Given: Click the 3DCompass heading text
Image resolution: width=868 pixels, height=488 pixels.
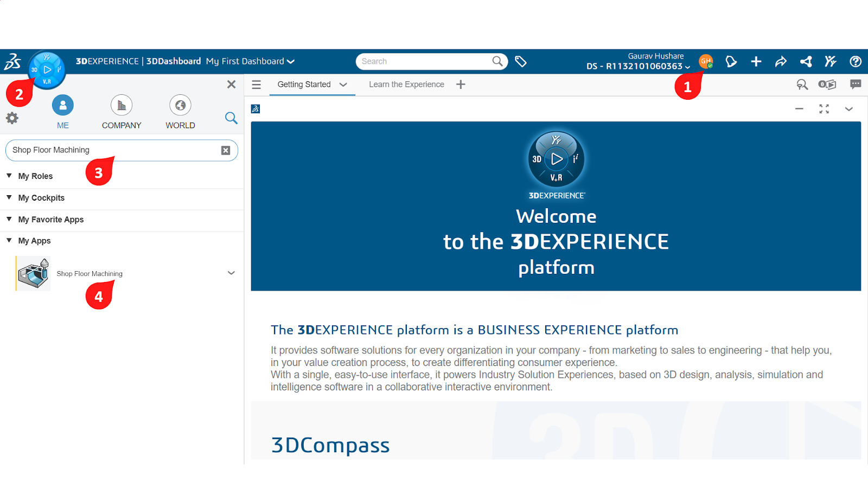Looking at the screenshot, I should [330, 446].
